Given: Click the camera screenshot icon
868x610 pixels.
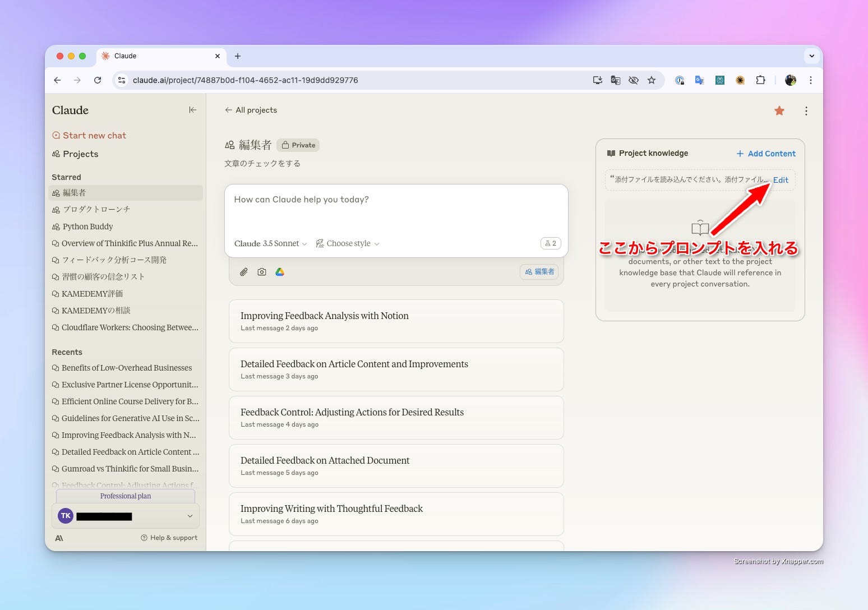Looking at the screenshot, I should tap(262, 272).
